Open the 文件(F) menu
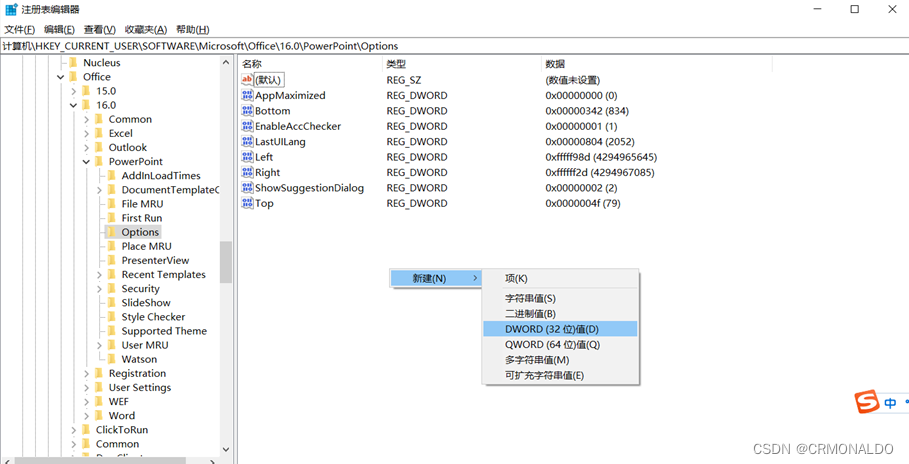This screenshot has width=909, height=464. [20, 30]
